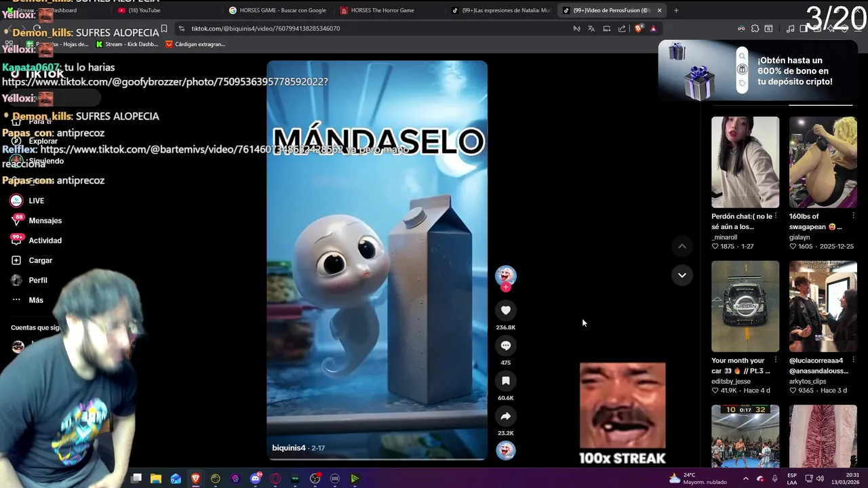Open the biquinis4 creator avatar beside the video
This screenshot has width=868, height=488.
pos(505,275)
